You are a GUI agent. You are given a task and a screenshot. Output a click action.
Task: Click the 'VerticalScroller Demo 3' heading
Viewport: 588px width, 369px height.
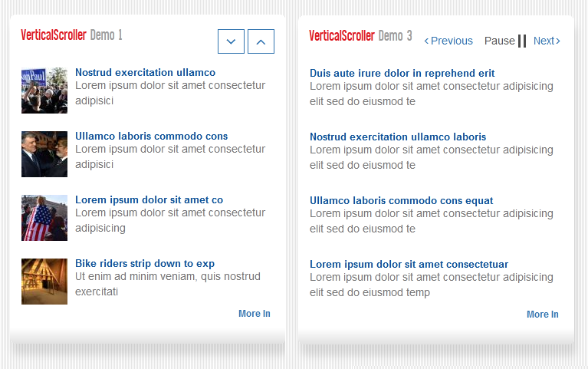pos(360,35)
